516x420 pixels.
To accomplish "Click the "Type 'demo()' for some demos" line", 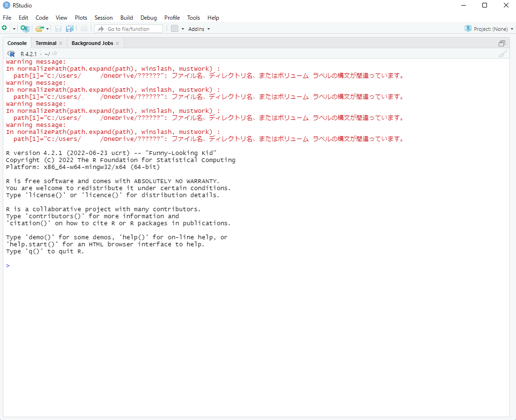I will pos(117,237).
